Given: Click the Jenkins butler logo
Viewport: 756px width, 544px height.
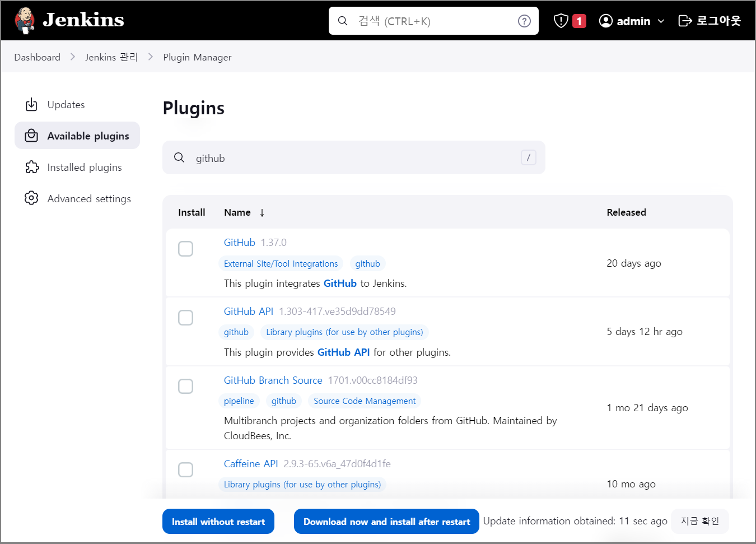Looking at the screenshot, I should tap(25, 20).
